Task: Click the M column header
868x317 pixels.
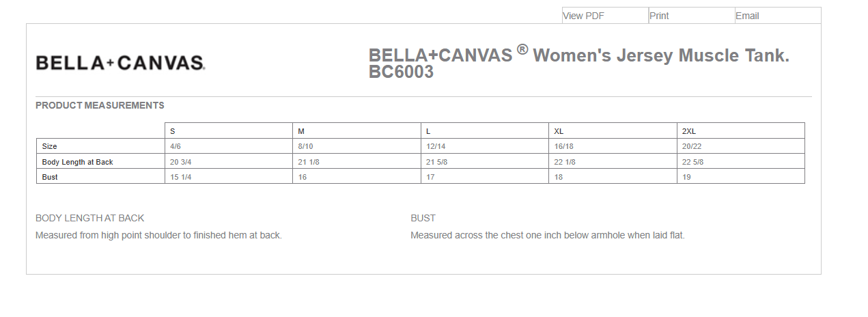Action: tap(356, 130)
